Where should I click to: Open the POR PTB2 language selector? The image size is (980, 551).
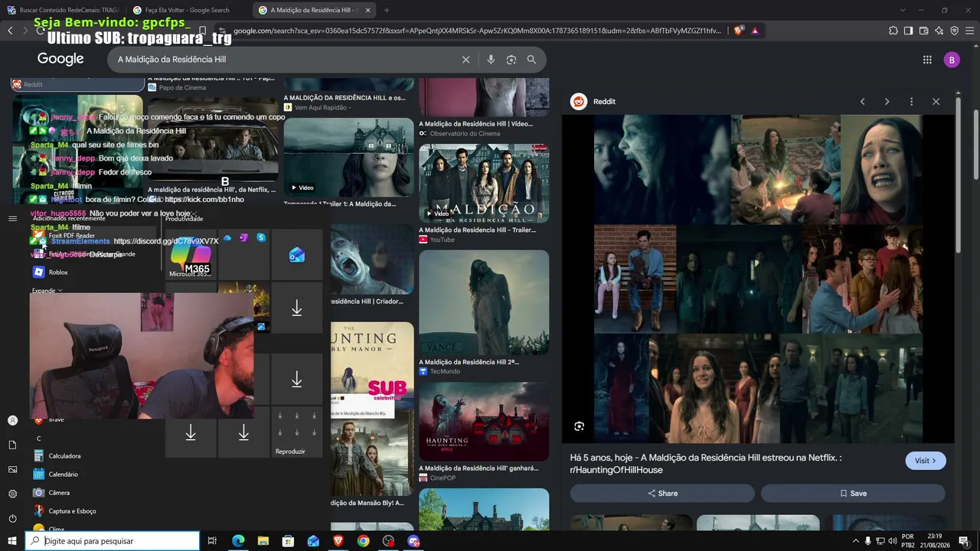pyautogui.click(x=908, y=541)
